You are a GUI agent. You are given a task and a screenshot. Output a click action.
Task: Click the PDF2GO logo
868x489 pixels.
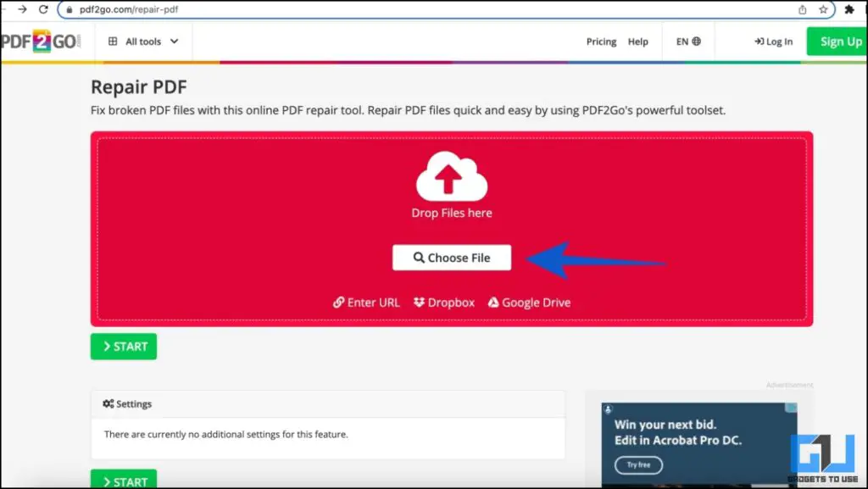[41, 42]
